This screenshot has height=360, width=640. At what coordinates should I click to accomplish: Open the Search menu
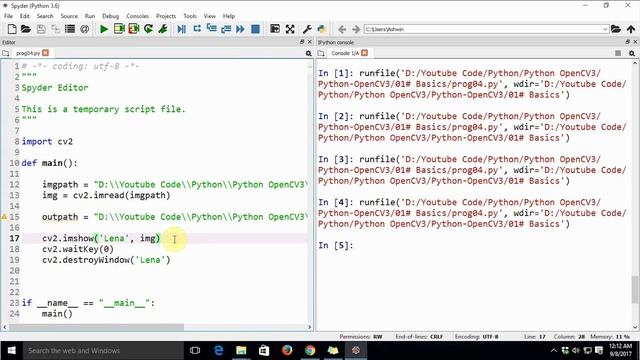point(45,16)
